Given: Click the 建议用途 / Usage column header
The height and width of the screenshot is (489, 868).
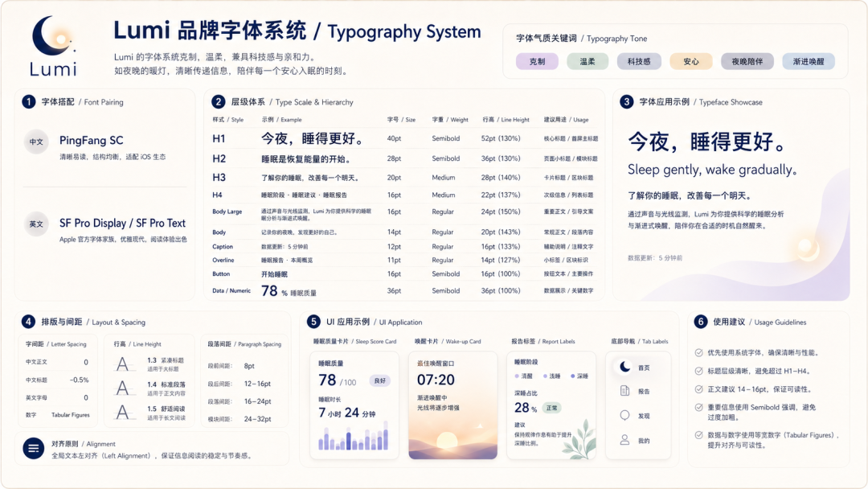Looking at the screenshot, I should (566, 120).
